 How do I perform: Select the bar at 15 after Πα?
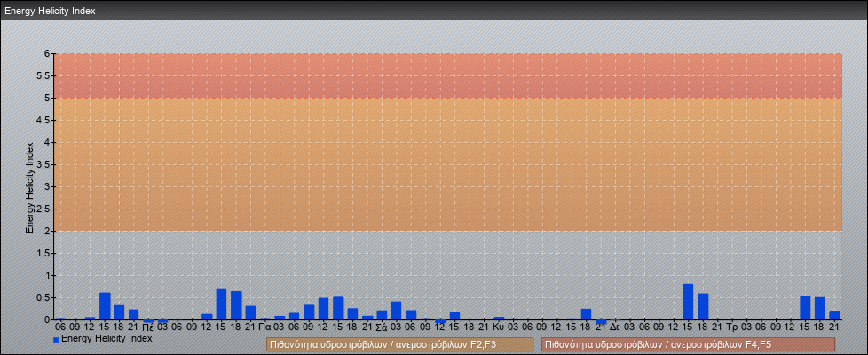point(338,309)
